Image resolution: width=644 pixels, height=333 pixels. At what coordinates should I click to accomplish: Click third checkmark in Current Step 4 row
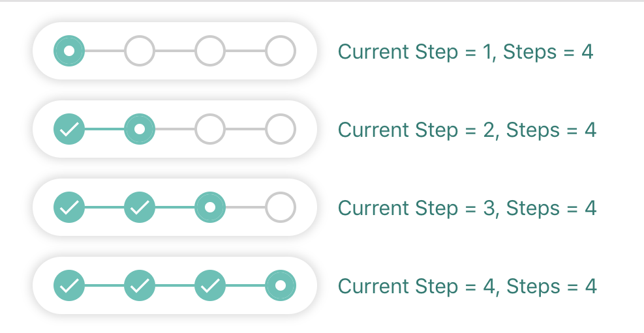point(210,285)
